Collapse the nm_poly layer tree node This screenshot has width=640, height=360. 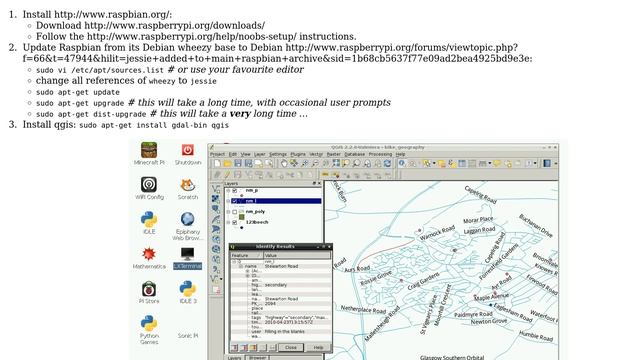click(x=228, y=212)
